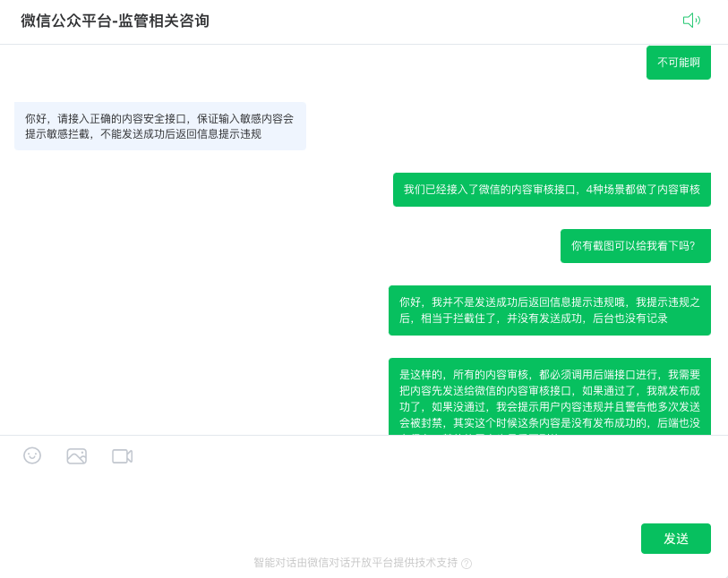Screen dimensions: 728x578
Task: Select the reply about 内容安全接口
Action: 160,126
